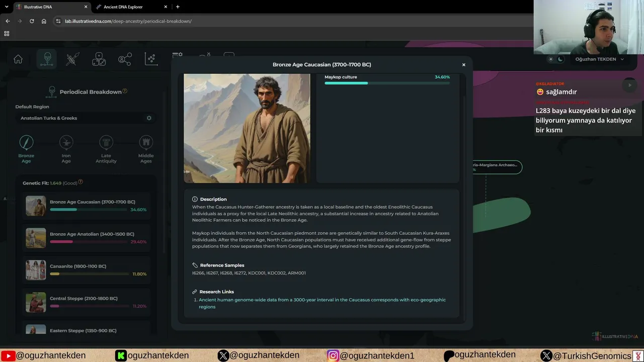Image resolution: width=644 pixels, height=362 pixels.
Task: Click the Bronze Age Anatolian 29.40% value
Action: click(138, 242)
